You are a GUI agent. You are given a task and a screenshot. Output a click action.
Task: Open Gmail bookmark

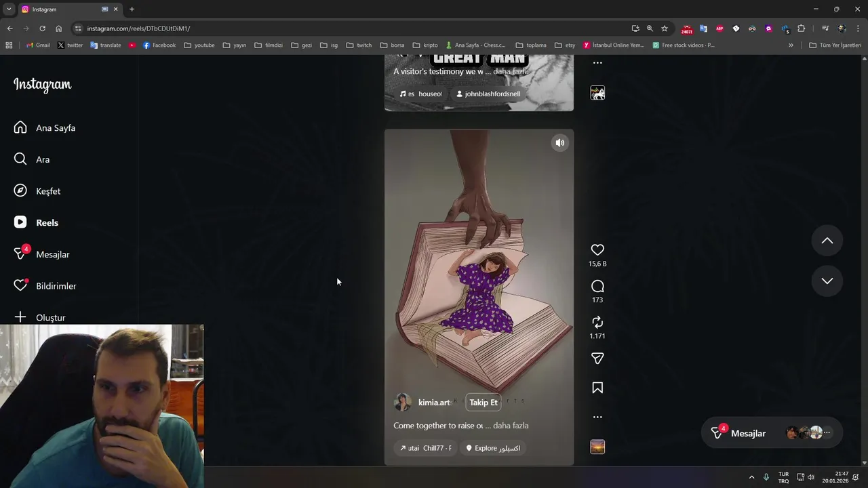point(38,45)
